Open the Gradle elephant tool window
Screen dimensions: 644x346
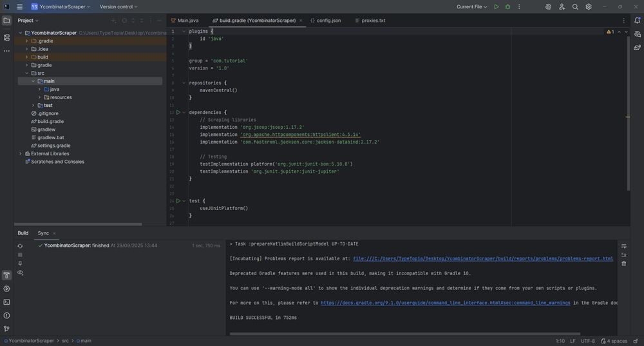(x=637, y=48)
